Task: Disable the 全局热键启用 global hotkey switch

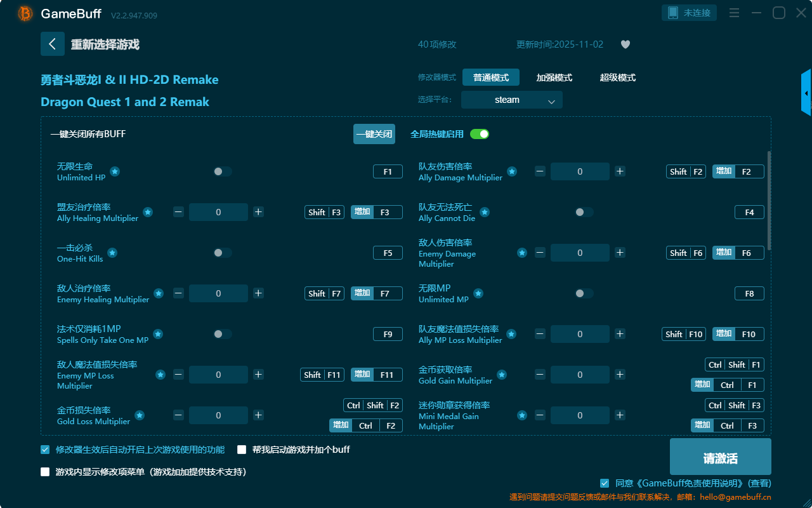Action: [x=479, y=134]
